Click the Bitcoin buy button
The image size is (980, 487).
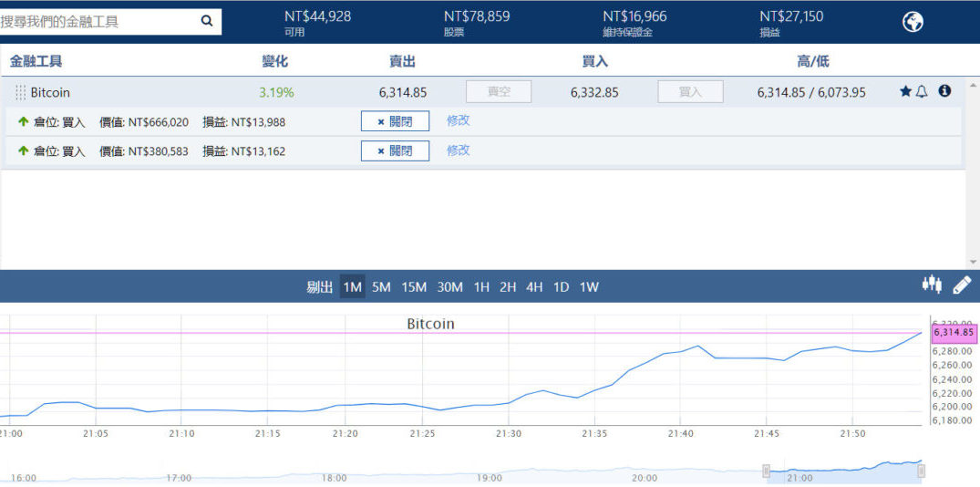[x=690, y=92]
